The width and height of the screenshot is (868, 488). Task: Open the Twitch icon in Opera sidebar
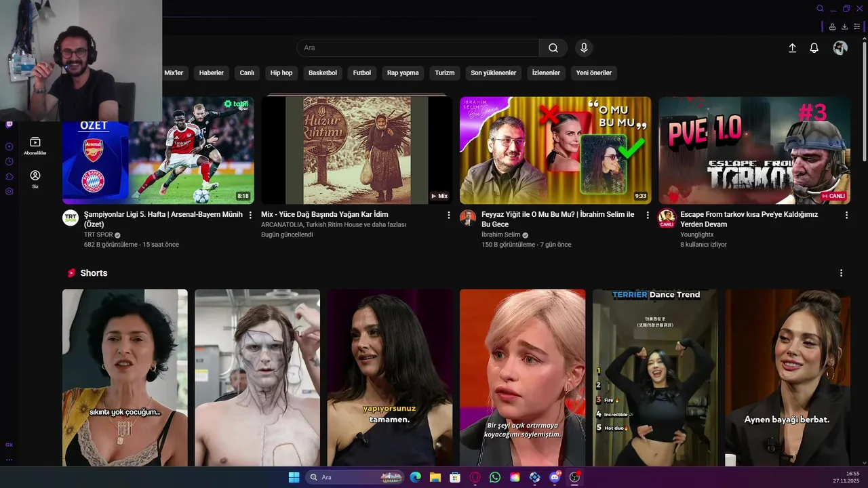pos(9,124)
